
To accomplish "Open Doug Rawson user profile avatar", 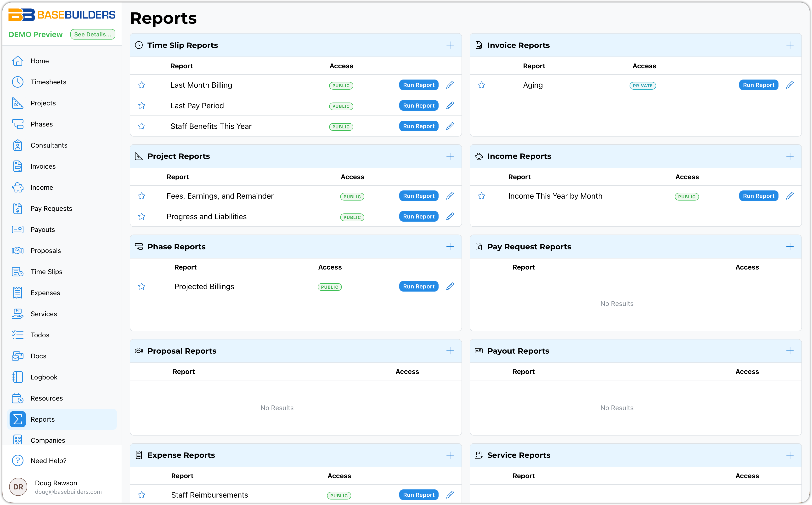I will point(18,487).
